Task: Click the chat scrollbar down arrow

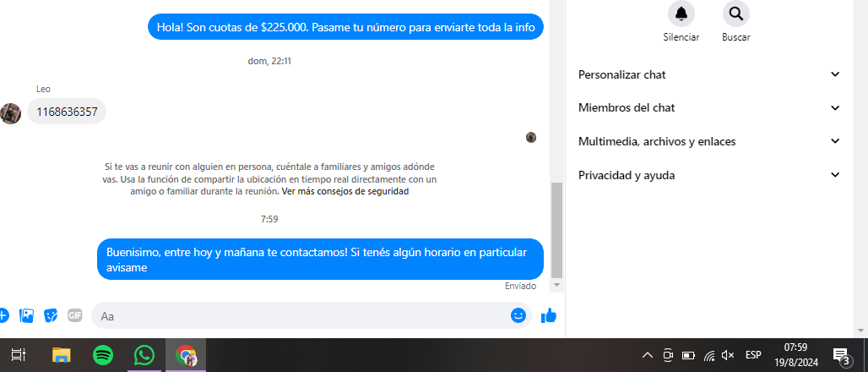Action: click(557, 285)
